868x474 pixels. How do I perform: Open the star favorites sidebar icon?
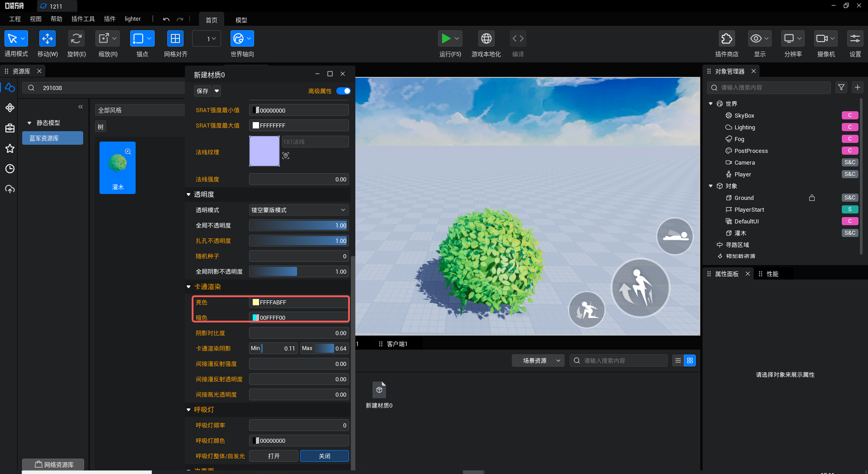10,148
